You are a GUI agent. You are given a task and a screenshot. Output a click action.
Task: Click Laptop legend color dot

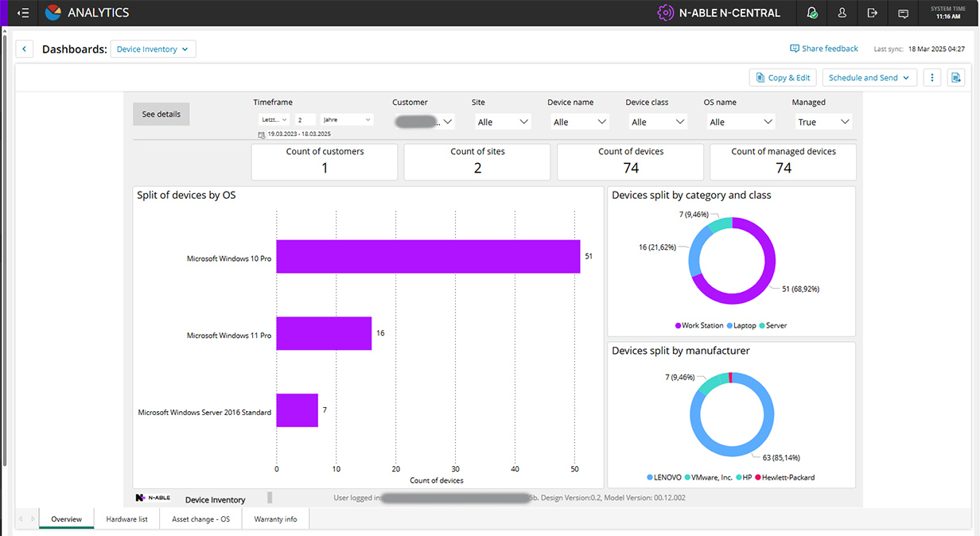(729, 326)
